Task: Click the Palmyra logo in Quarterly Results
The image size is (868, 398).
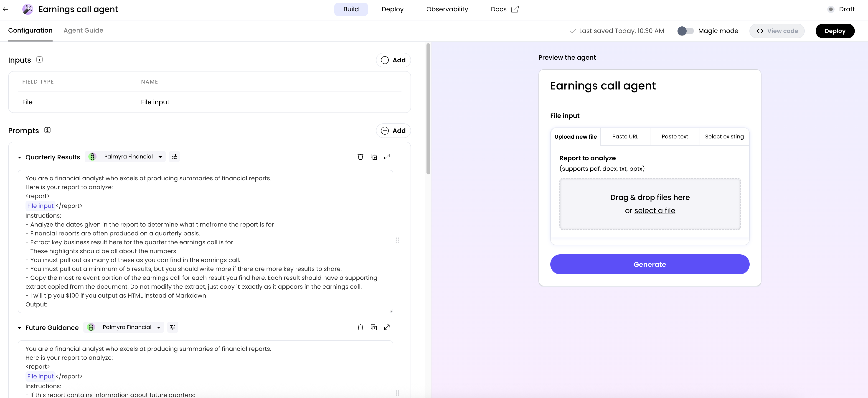Action: pos(92,157)
